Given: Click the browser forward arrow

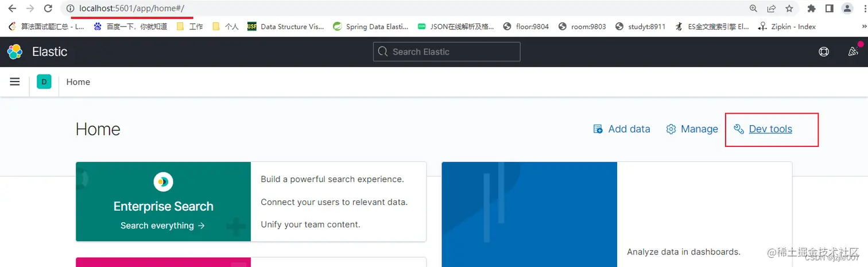Looking at the screenshot, I should 30,9.
